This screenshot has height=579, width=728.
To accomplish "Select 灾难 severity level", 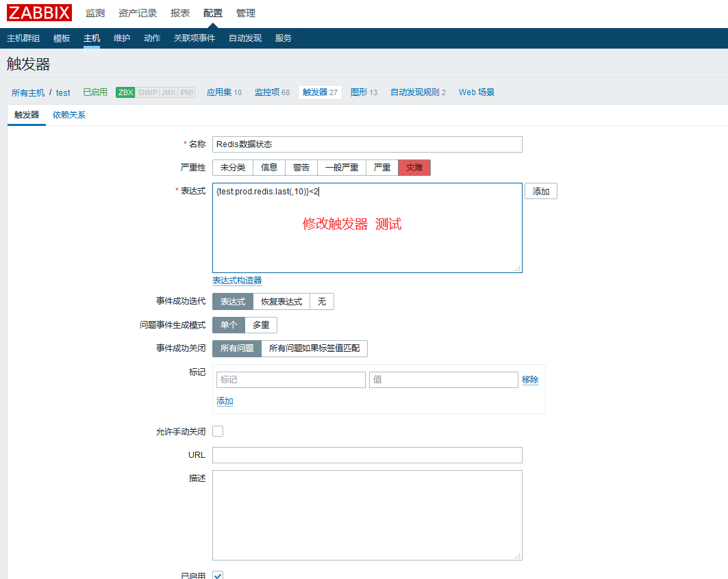I will tap(414, 168).
